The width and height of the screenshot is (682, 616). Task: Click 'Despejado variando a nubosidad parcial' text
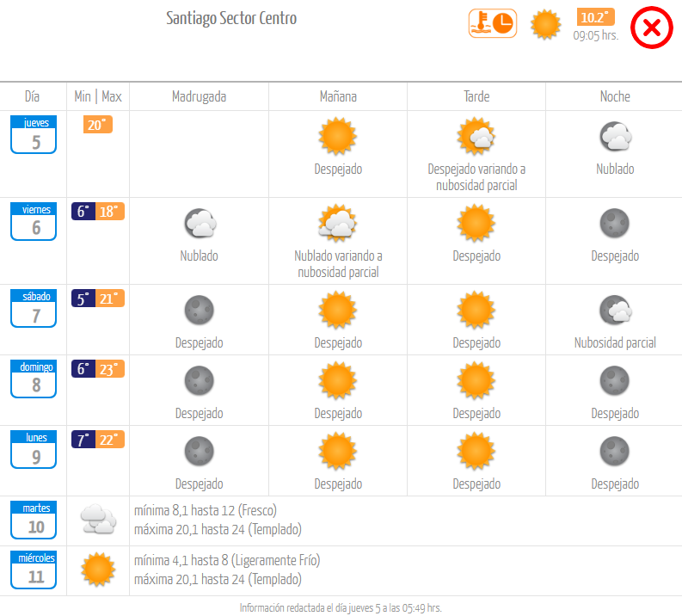click(x=476, y=177)
